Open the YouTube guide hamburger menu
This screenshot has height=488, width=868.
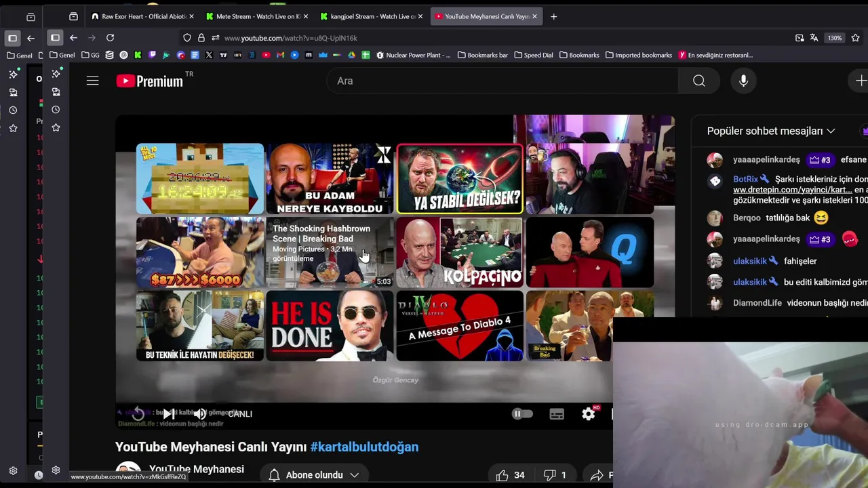tap(93, 81)
